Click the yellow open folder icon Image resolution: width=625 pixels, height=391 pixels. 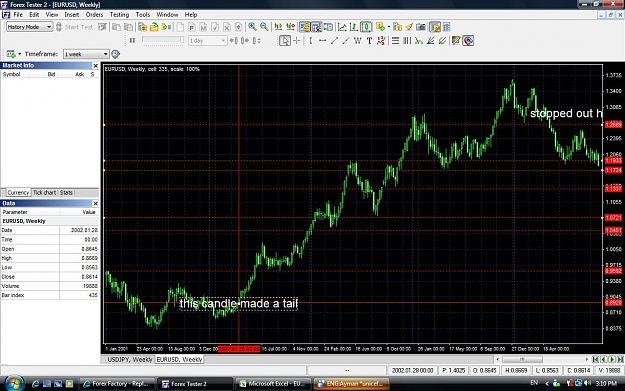154,27
